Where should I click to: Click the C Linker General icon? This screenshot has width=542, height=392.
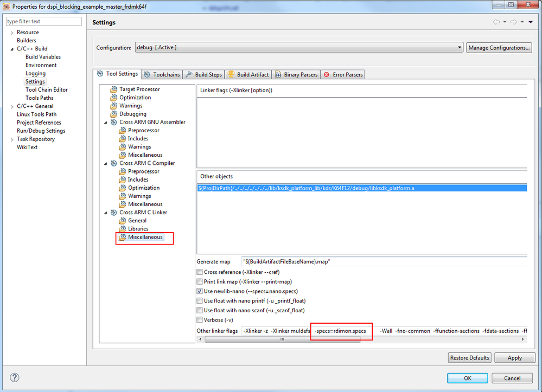coord(123,221)
